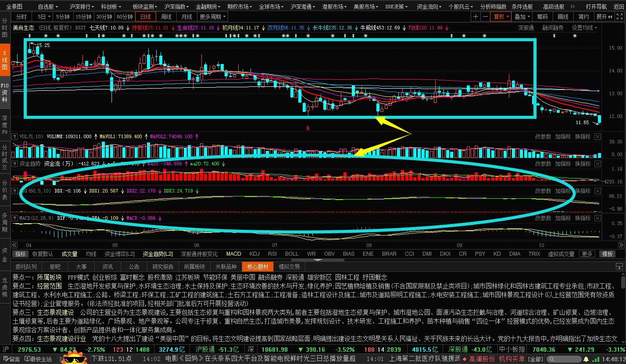Image resolution: width=626 pixels, height=364 pixels.
Task: Toggle the 资金趋势[L2] indicator
Action: 157,254
